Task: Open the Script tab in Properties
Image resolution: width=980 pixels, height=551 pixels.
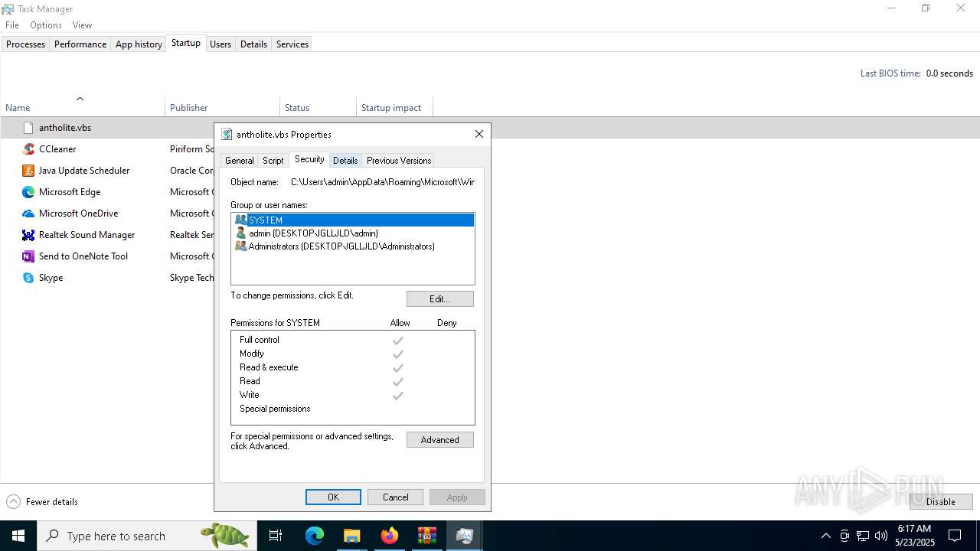Action: (x=273, y=161)
